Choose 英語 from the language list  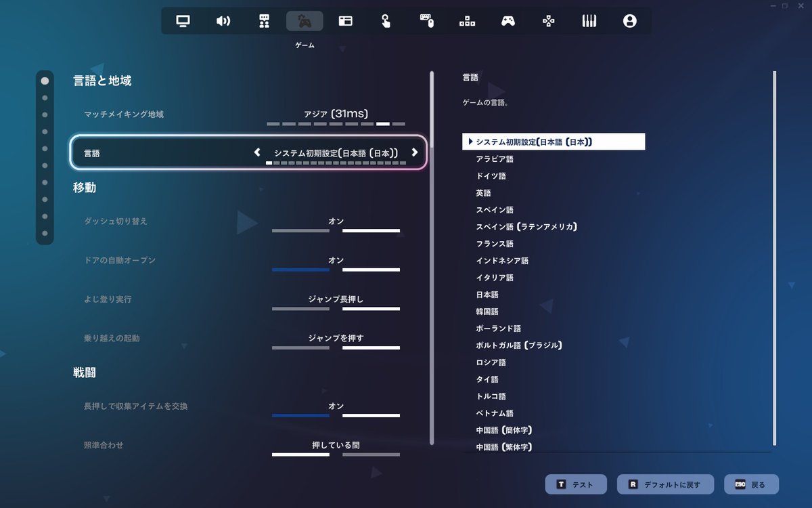point(483,192)
